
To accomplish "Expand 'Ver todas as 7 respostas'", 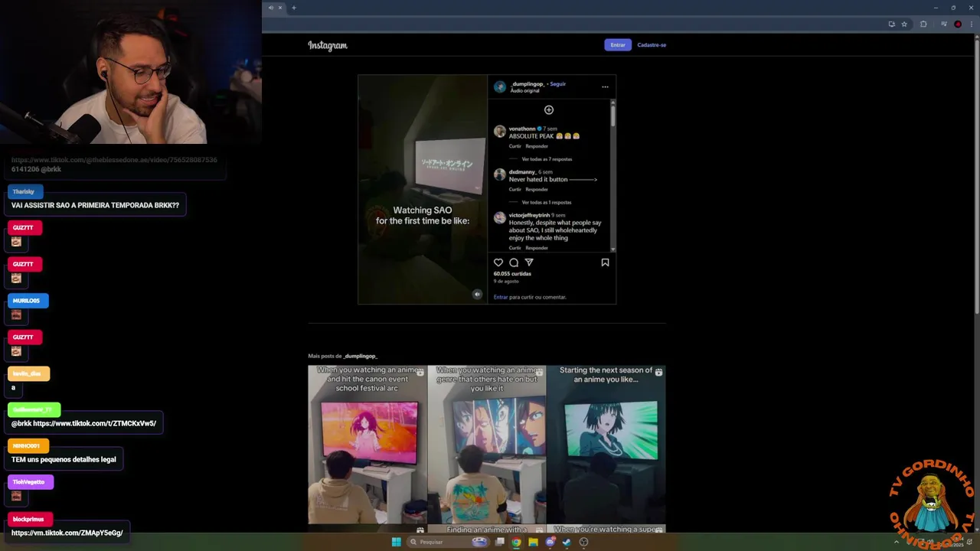I will tap(547, 159).
